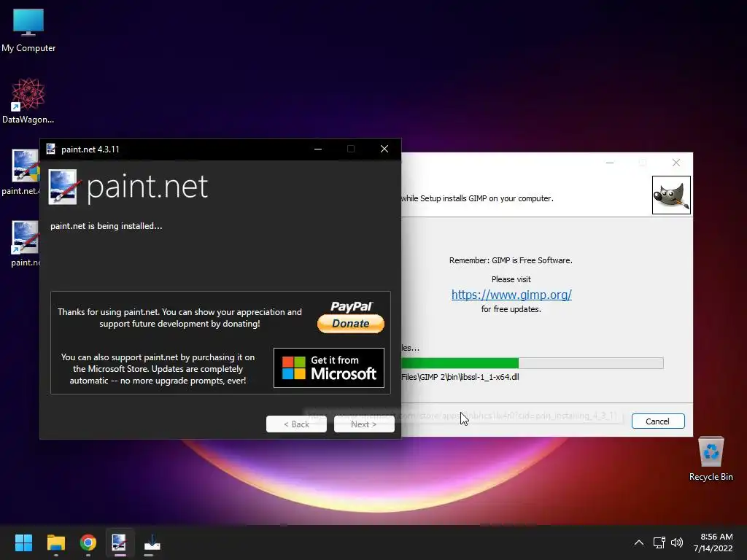Select the paint.net shortcut icon on desktop
Screen dimensions: 747x560
(25, 244)
